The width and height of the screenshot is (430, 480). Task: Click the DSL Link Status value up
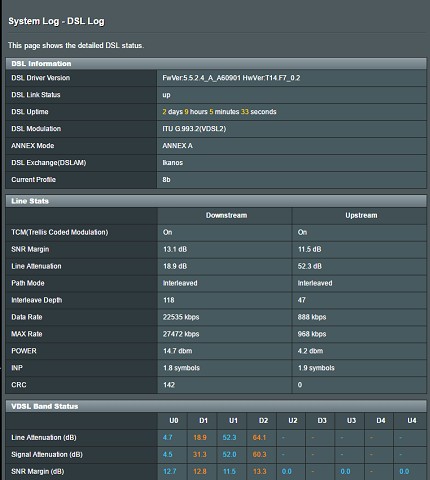[x=166, y=95]
